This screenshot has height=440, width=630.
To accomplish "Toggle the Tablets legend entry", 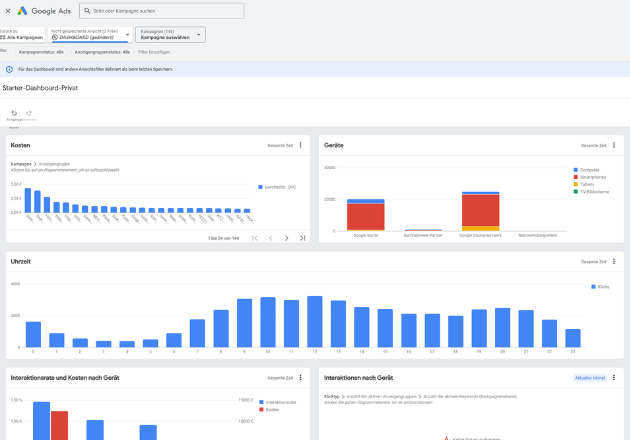I will [586, 184].
